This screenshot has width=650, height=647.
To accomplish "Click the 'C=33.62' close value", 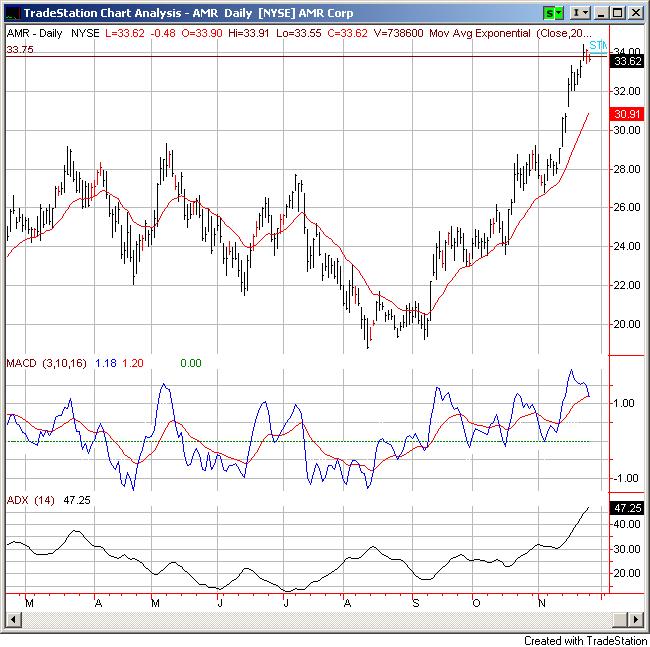I will [347, 34].
